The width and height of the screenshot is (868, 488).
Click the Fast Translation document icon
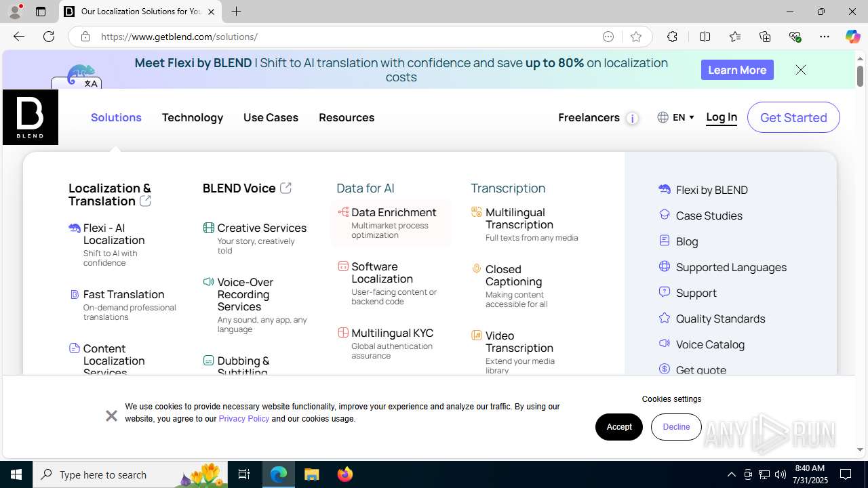pyautogui.click(x=75, y=294)
